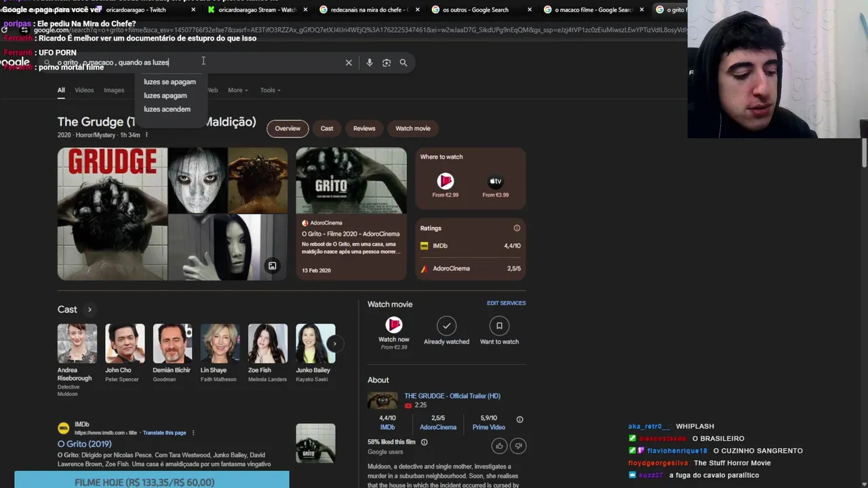
Task: Click Grudge poster thumbnail
Action: [113, 213]
